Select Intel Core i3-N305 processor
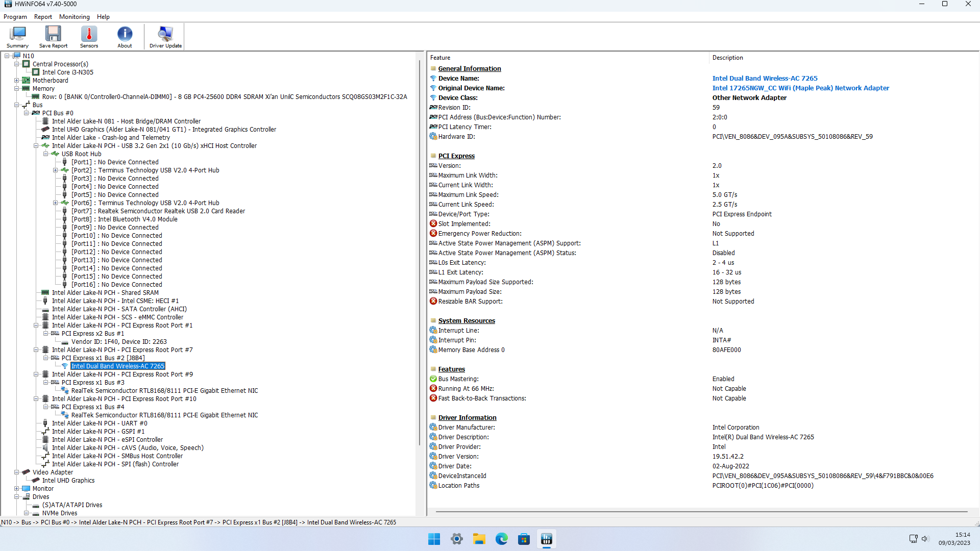Viewport: 980px width, 551px height. (x=67, y=72)
